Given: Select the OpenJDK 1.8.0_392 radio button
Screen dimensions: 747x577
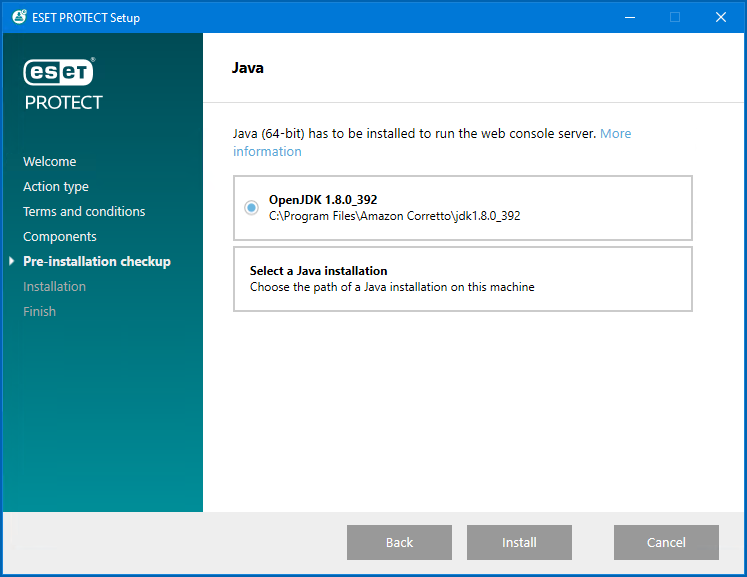Looking at the screenshot, I should [251, 207].
